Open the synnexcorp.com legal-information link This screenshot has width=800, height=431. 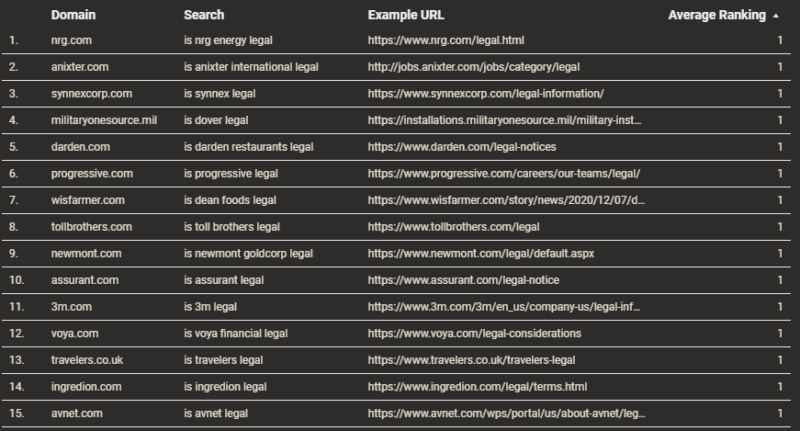pyautogui.click(x=485, y=94)
